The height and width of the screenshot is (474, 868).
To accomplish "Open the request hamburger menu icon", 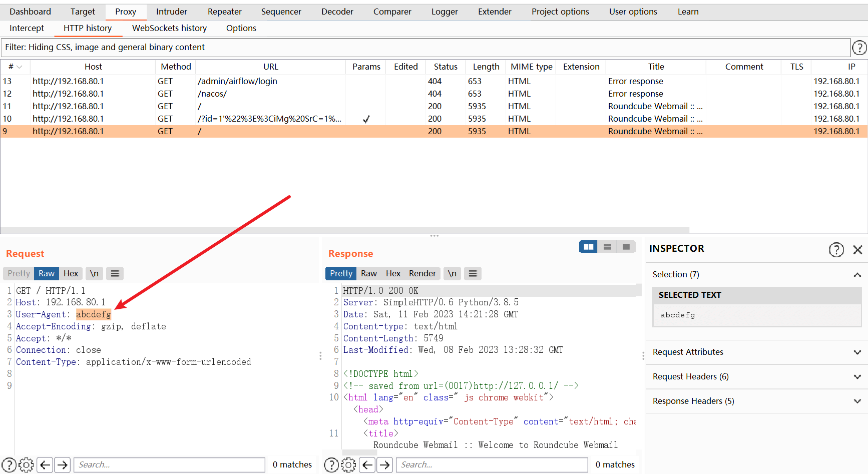I will [x=115, y=273].
